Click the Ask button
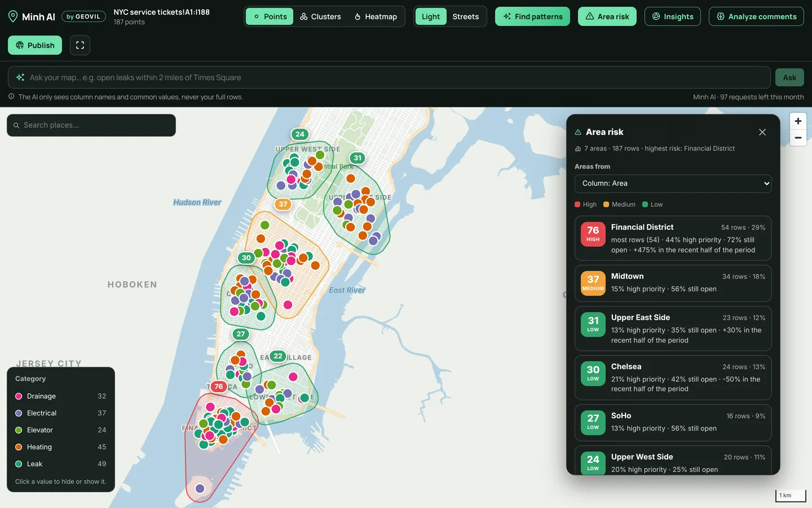Image resolution: width=812 pixels, height=508 pixels. pos(789,77)
